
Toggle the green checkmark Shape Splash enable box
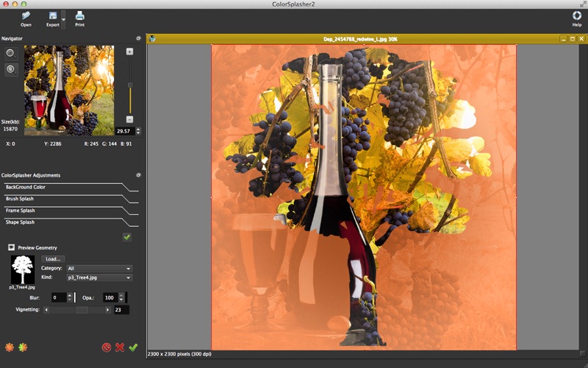pyautogui.click(x=127, y=237)
